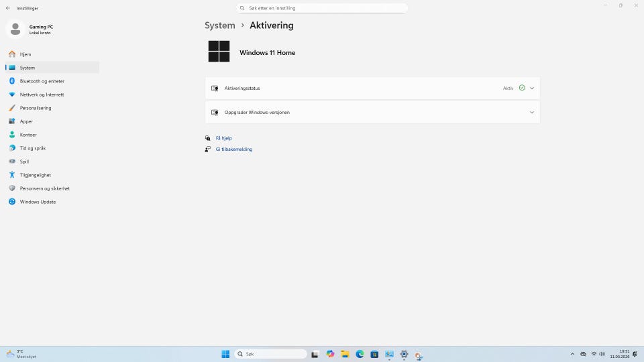
Task: Open the volume speaker tray icon
Action: coord(602,354)
